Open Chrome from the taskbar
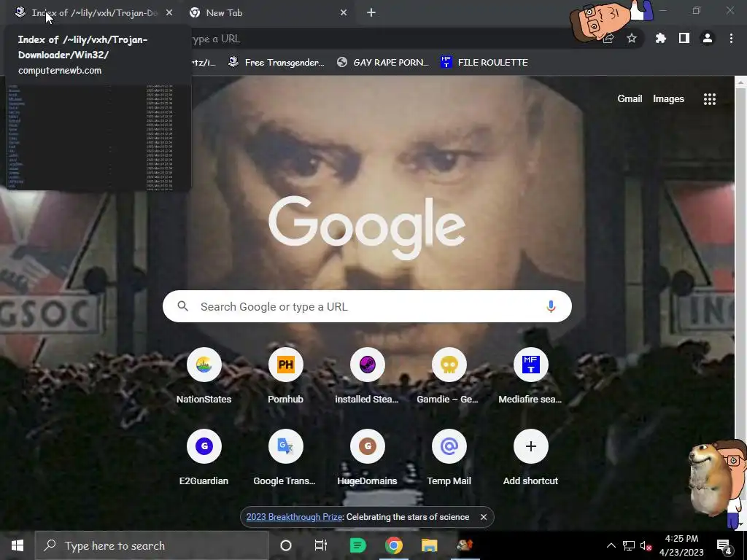This screenshot has height=560, width=747. pyautogui.click(x=393, y=545)
